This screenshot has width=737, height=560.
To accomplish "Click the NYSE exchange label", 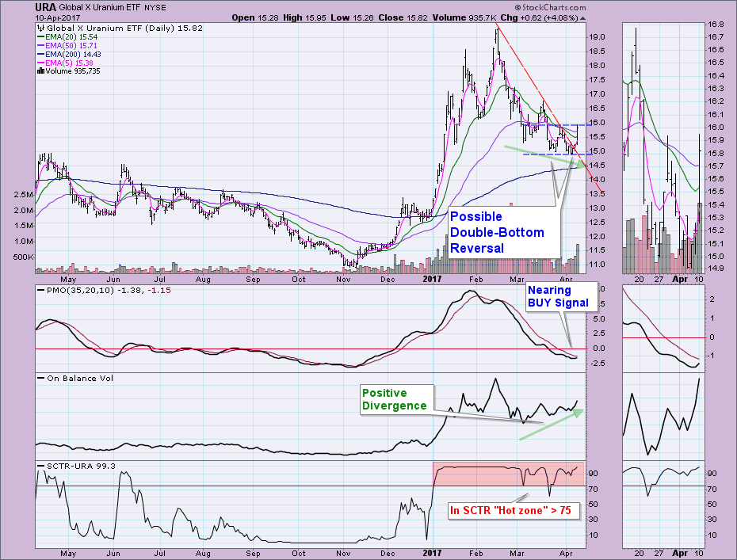I will click(x=155, y=8).
